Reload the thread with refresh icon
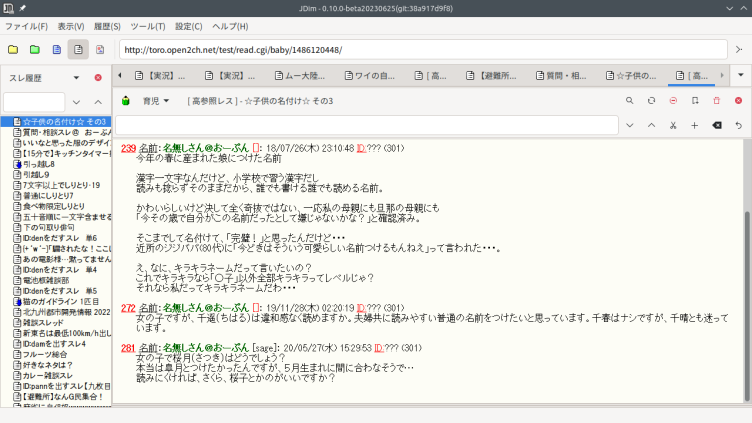752x423 pixels. pyautogui.click(x=652, y=101)
